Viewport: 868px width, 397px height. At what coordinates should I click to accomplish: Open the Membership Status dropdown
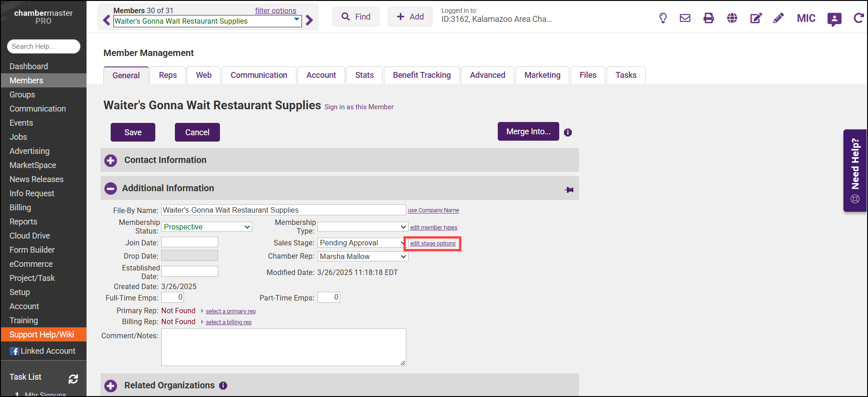pos(207,227)
